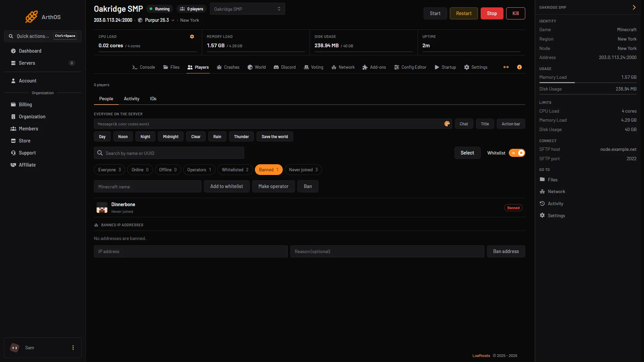This screenshot has width=644, height=362.
Task: Open the Console tab
Action: [144, 67]
